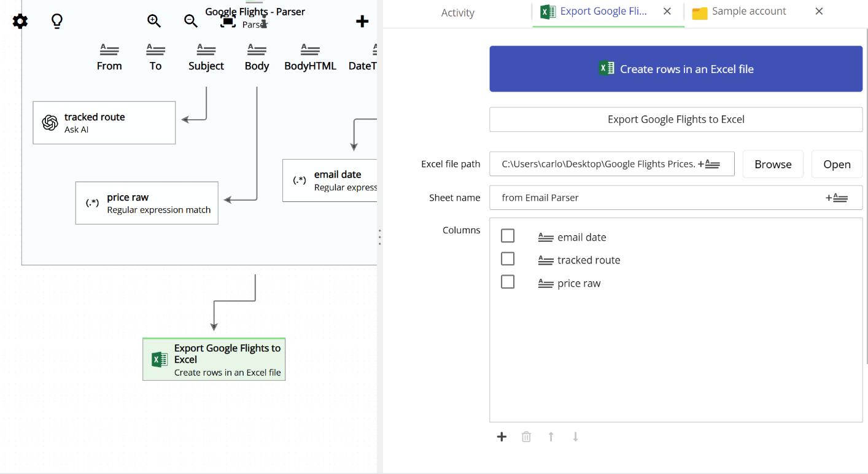Delete selected column using trash icon

(x=526, y=437)
